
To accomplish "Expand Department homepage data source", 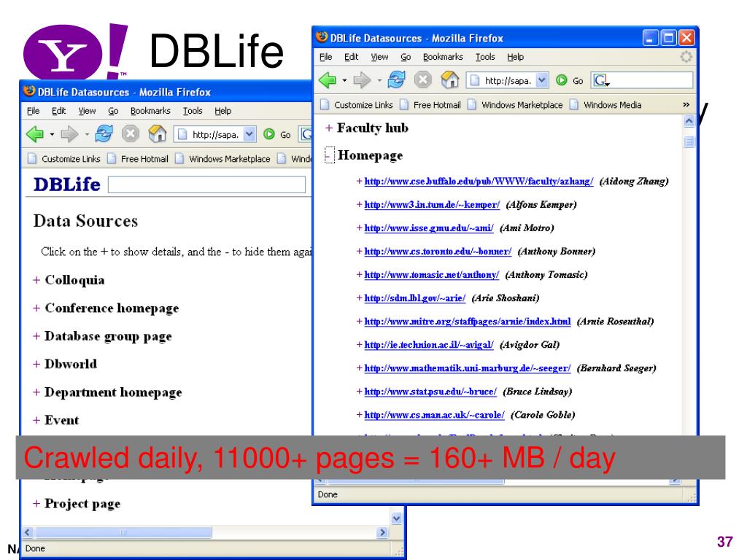I will tap(36, 392).
